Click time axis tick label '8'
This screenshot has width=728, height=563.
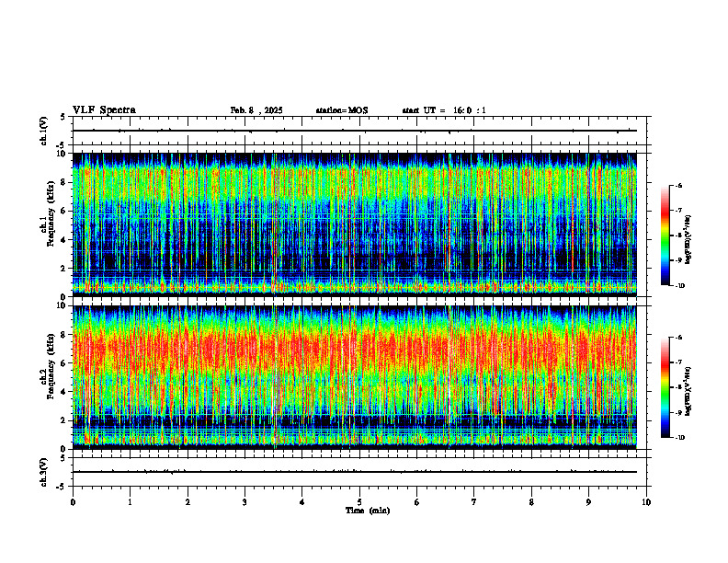(531, 502)
